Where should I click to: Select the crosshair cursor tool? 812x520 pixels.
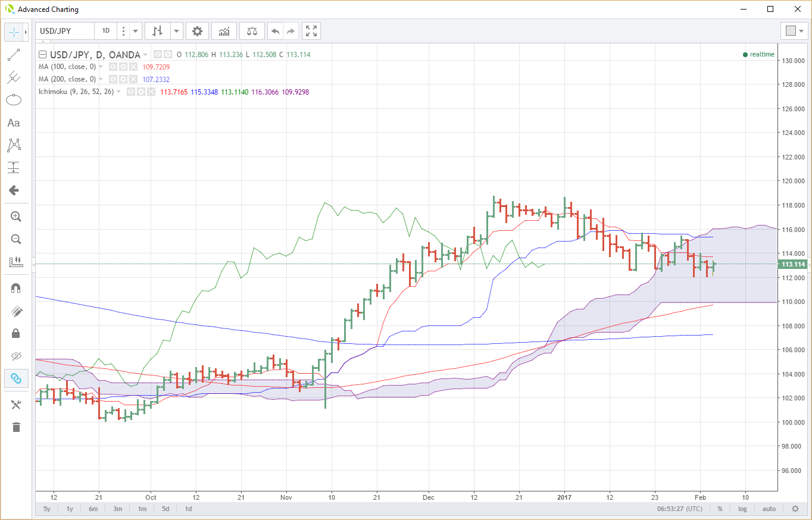13,32
